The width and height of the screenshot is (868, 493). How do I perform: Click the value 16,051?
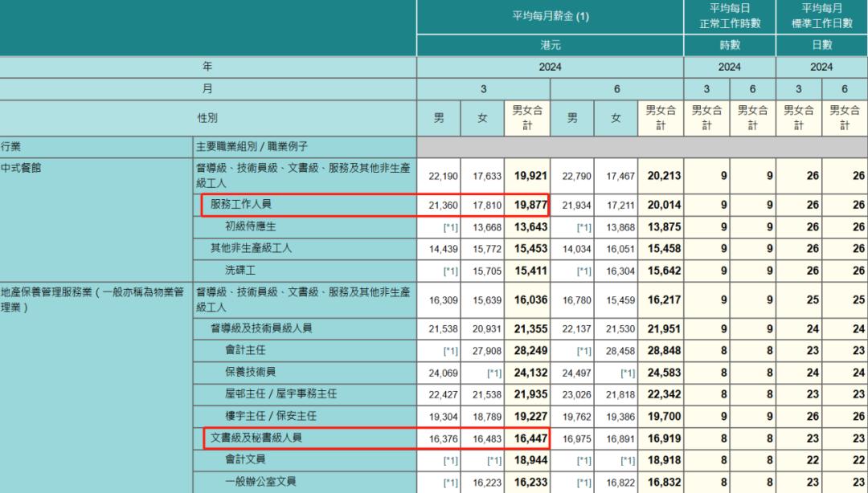point(620,249)
